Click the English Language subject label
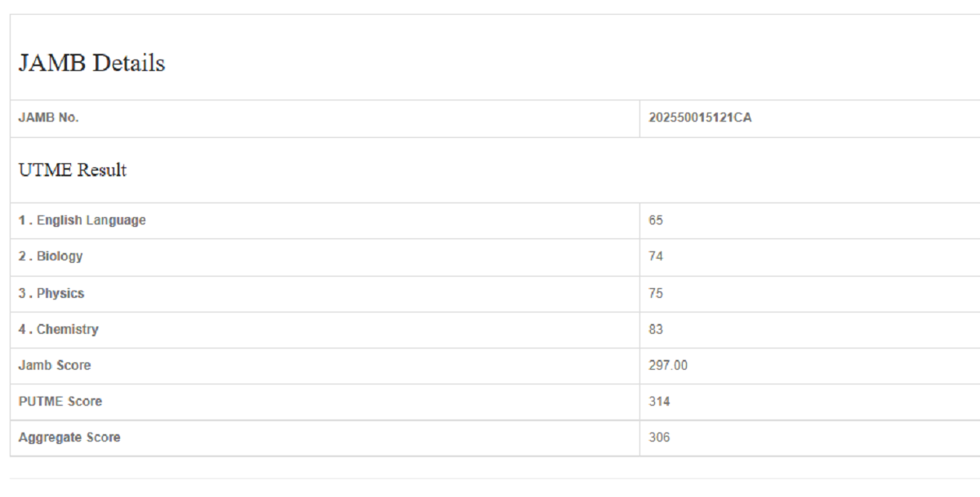This screenshot has height=497, width=980. (91, 220)
